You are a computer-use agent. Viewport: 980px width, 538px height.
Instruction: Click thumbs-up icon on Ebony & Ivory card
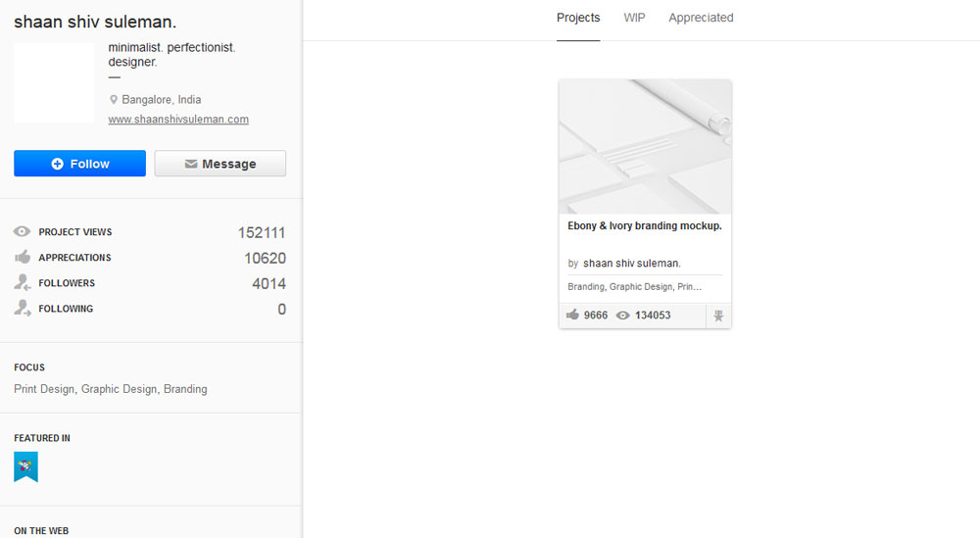(573, 316)
